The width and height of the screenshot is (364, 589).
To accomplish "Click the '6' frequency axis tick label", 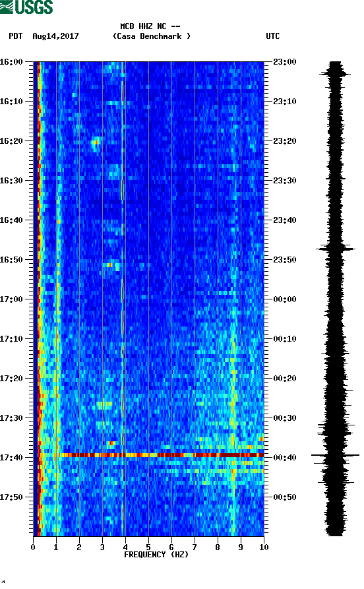I will click(171, 547).
